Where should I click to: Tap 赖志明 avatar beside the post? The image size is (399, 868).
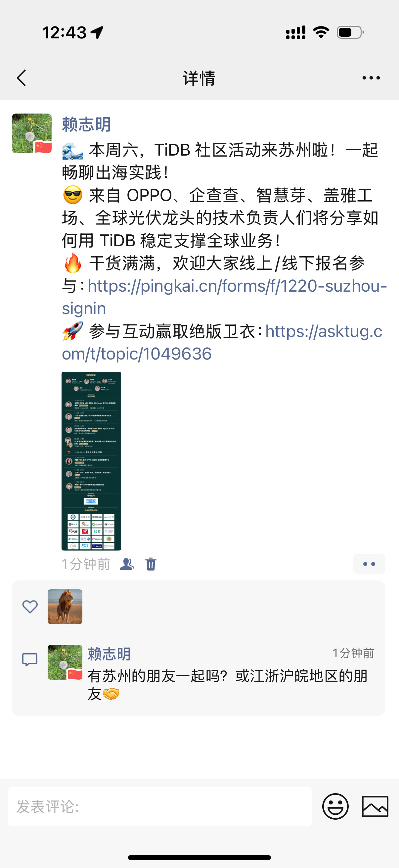tap(32, 133)
